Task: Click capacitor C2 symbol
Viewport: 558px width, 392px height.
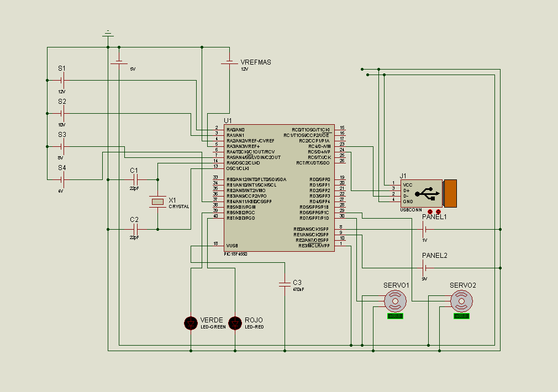Action: coord(135,229)
